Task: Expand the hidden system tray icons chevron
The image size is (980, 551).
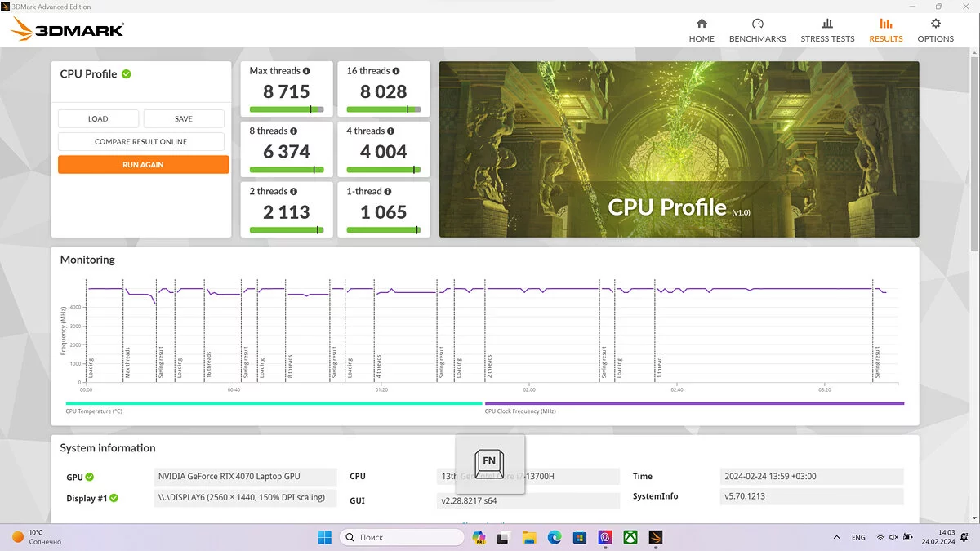Action: click(835, 538)
